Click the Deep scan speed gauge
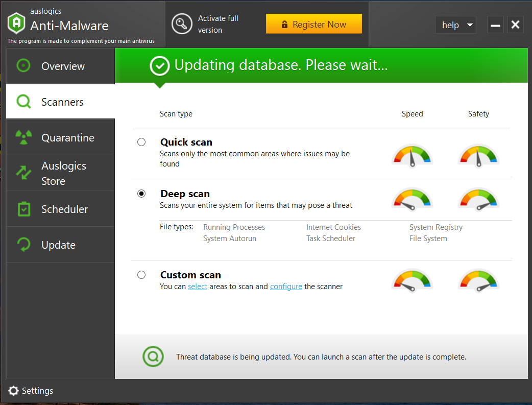 [x=412, y=199]
